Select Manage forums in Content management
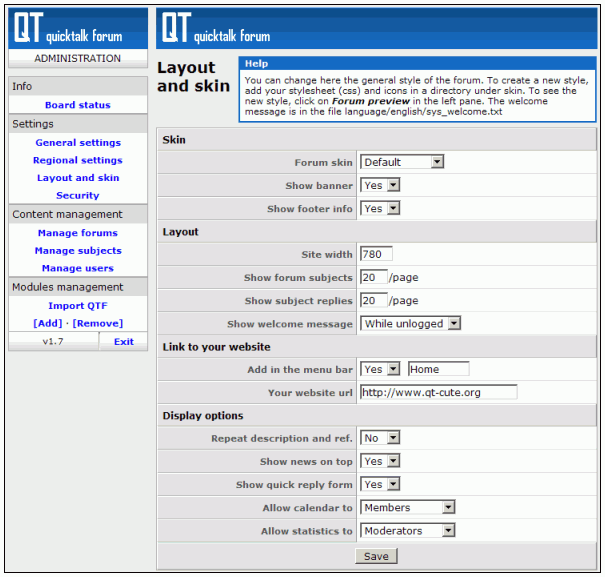The width and height of the screenshot is (605, 577). tap(78, 233)
